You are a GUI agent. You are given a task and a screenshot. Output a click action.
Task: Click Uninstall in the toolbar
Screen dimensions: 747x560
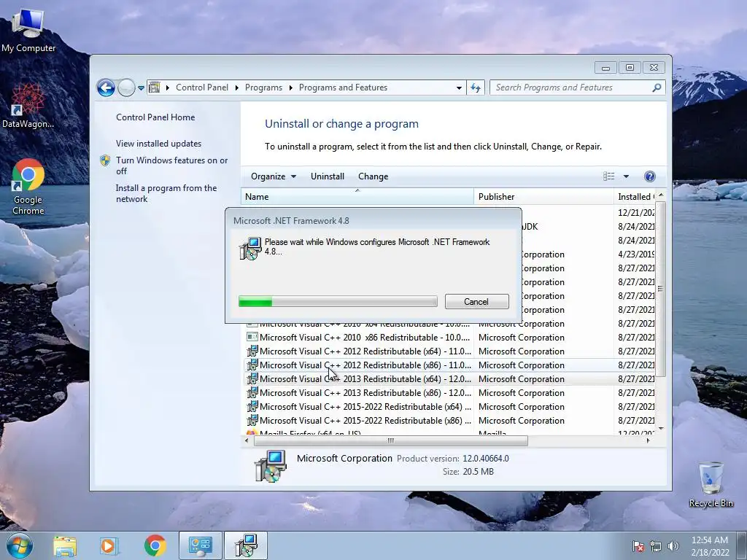click(328, 176)
